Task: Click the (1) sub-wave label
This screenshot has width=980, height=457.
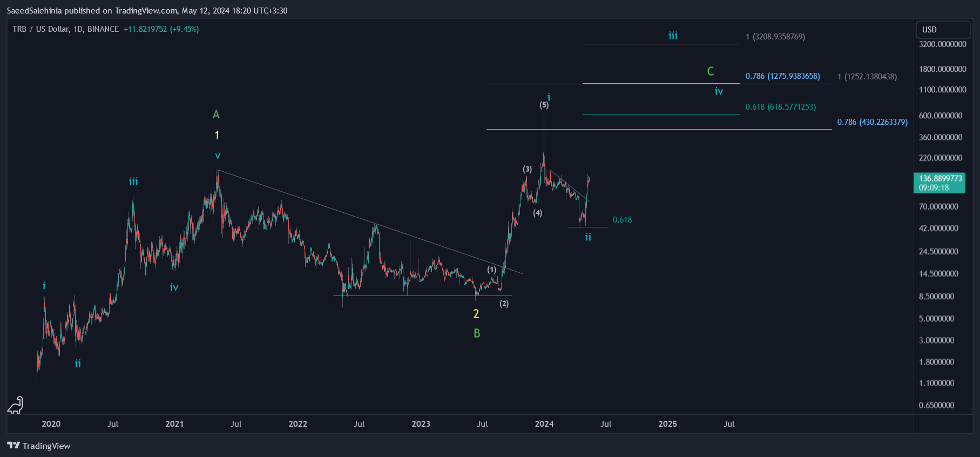Action: tap(492, 270)
